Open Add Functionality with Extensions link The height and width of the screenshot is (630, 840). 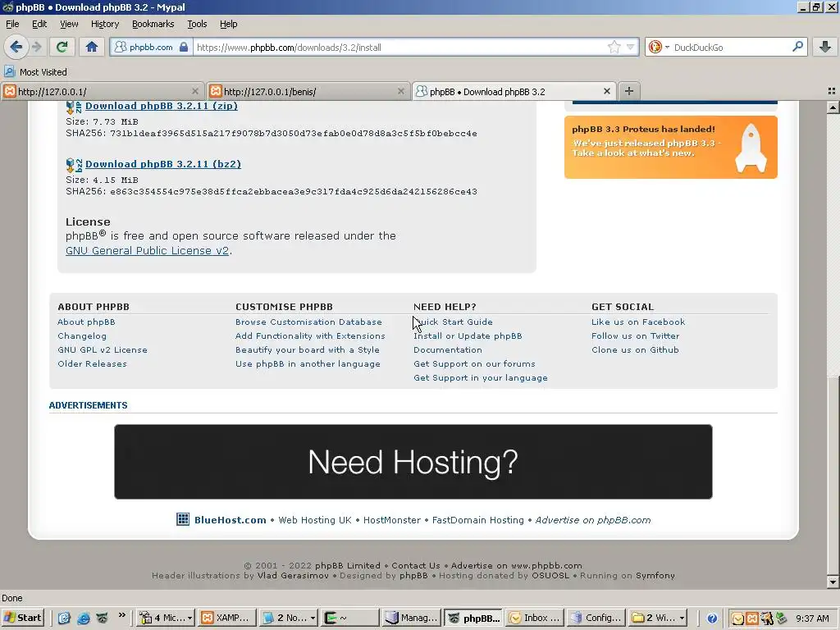coord(310,336)
